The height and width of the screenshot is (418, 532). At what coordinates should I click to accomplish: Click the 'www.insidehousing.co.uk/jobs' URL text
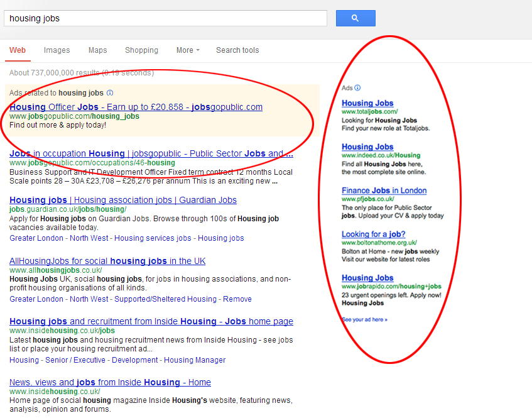[62, 331]
